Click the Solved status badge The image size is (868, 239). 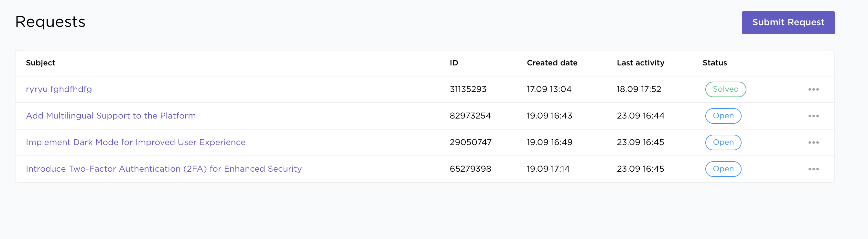(725, 89)
